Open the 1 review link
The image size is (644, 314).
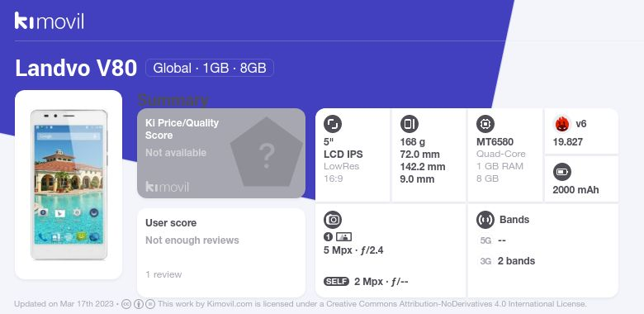[x=163, y=274]
